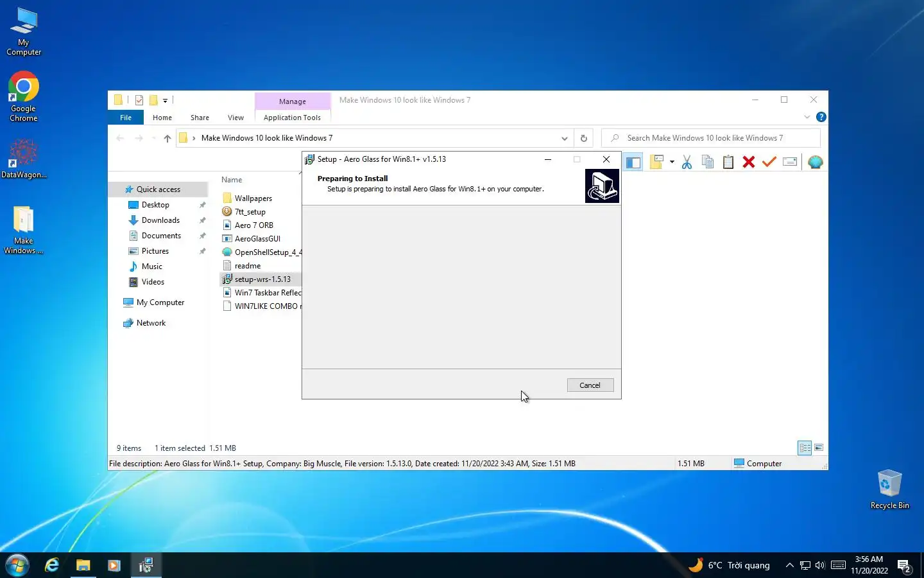Expand the folder options dropdown arrow in the toolbar
The height and width of the screenshot is (578, 924).
672,162
